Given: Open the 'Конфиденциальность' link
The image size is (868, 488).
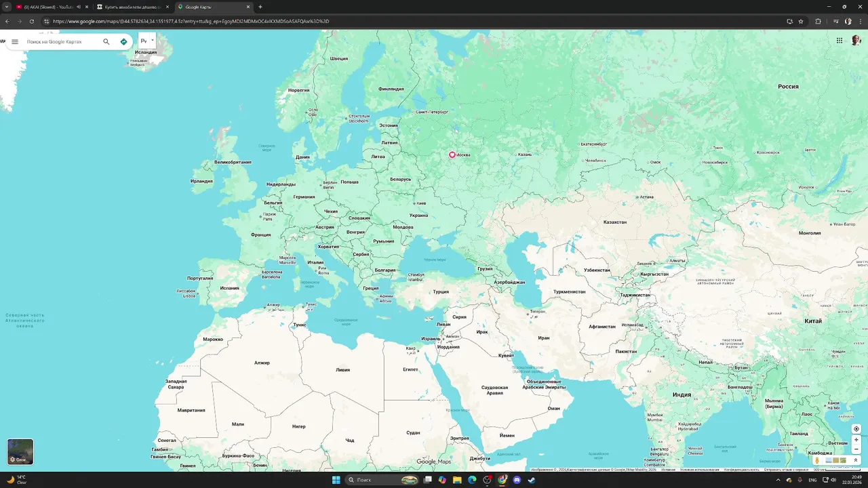Looking at the screenshot, I should [741, 469].
